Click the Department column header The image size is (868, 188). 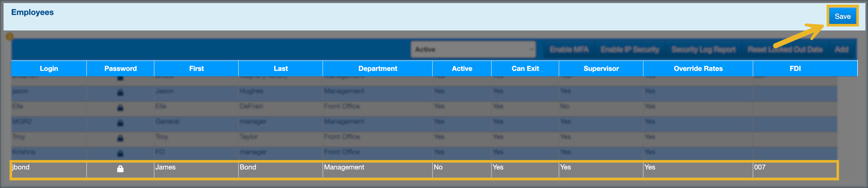[x=377, y=68]
